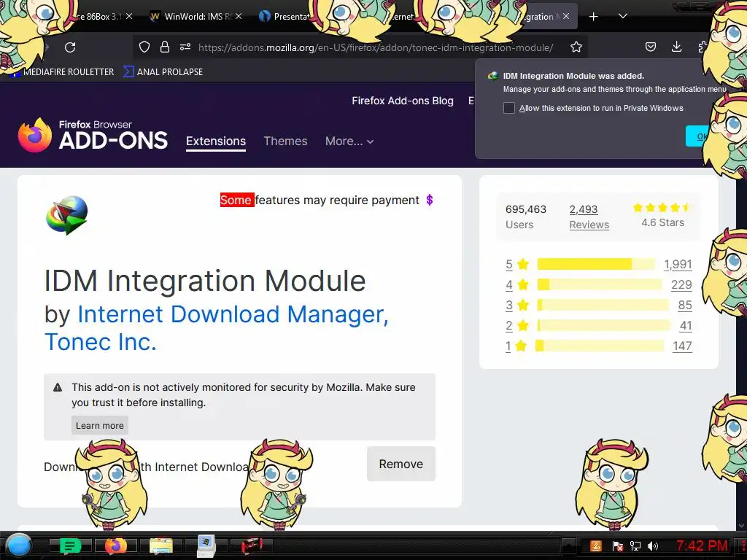Open the 85 three-star reviews count
This screenshot has width=747, height=560.
point(684,306)
